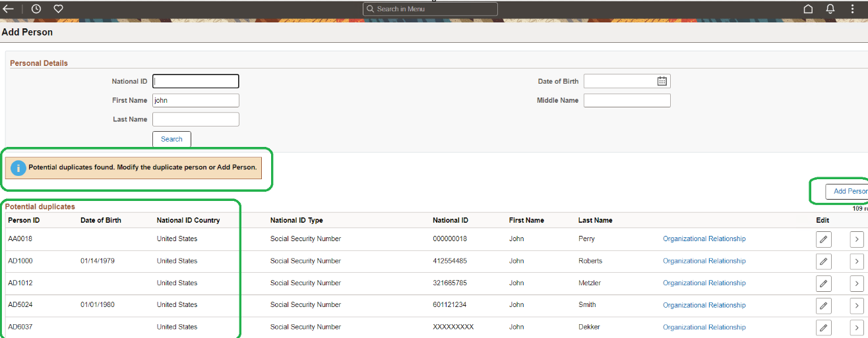Open Organizational Relationship for John Perry
Screen dimensions: 868x338
[704, 239]
